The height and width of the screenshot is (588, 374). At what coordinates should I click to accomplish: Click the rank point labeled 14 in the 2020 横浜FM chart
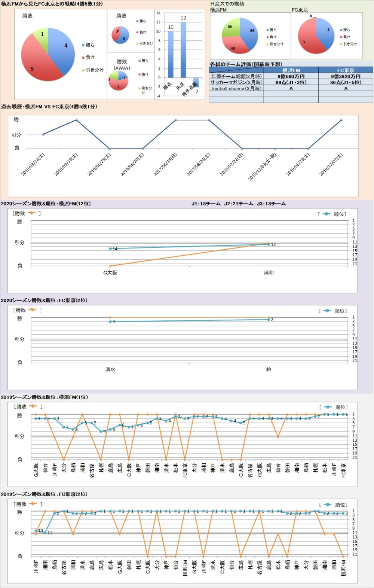110,249
